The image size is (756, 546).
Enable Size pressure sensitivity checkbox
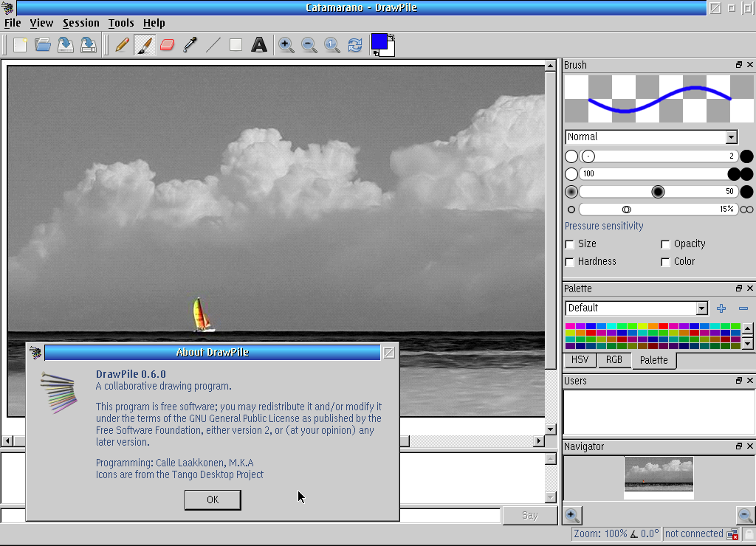[x=570, y=244]
